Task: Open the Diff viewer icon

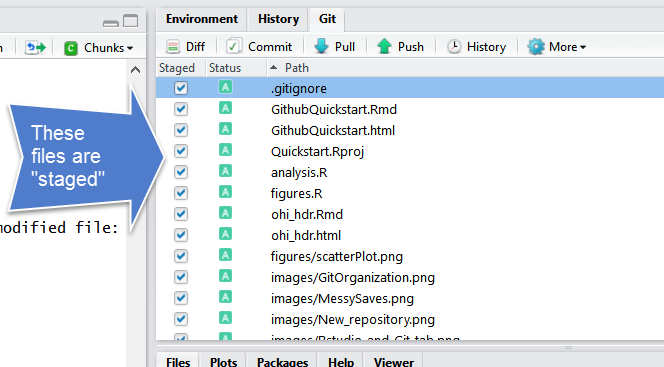Action: (173, 47)
